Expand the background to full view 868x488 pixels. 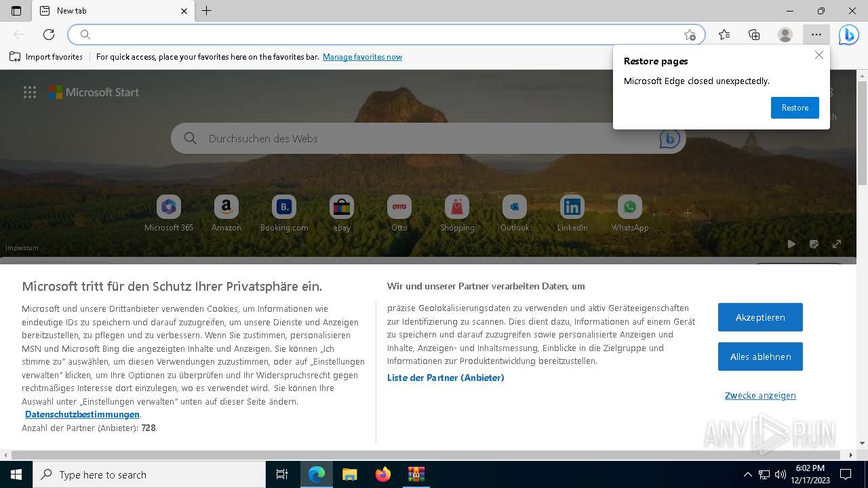(837, 244)
